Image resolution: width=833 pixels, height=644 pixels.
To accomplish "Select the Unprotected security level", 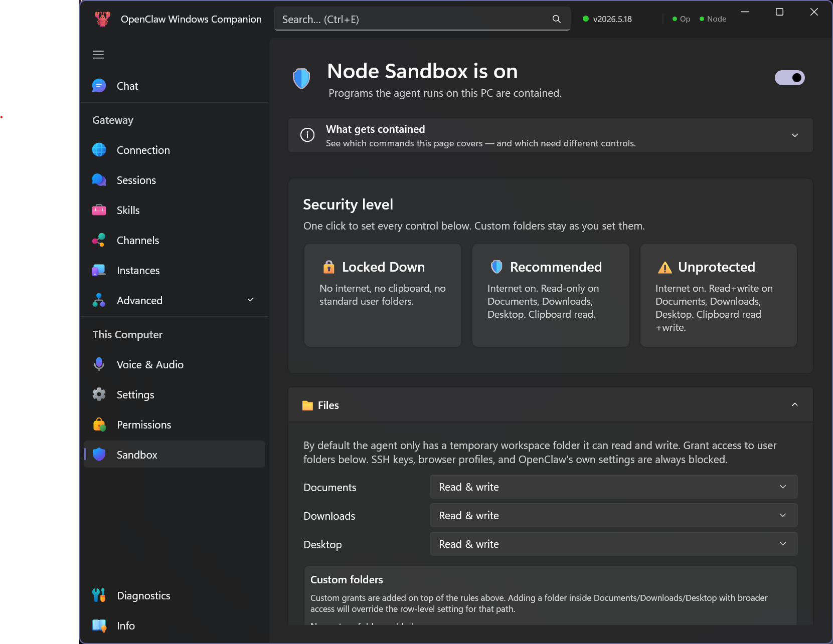I will tap(719, 295).
